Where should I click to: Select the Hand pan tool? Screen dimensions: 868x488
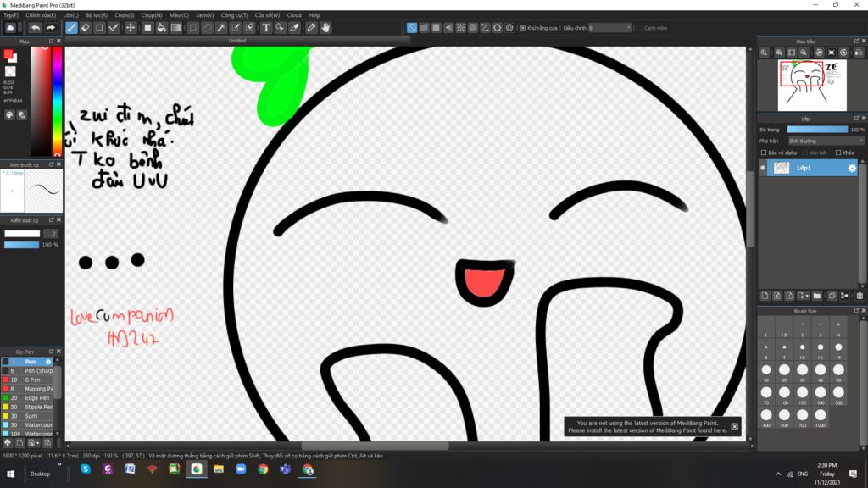(x=325, y=28)
